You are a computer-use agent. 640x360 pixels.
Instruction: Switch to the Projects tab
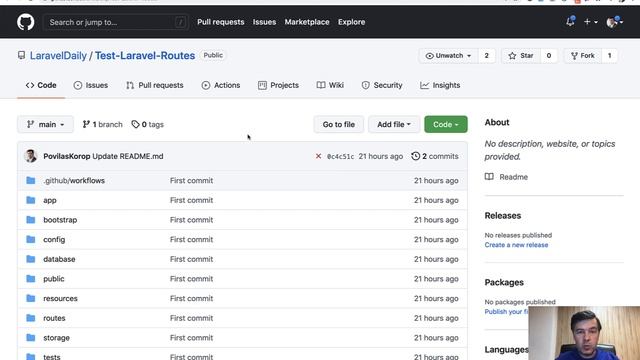click(278, 85)
